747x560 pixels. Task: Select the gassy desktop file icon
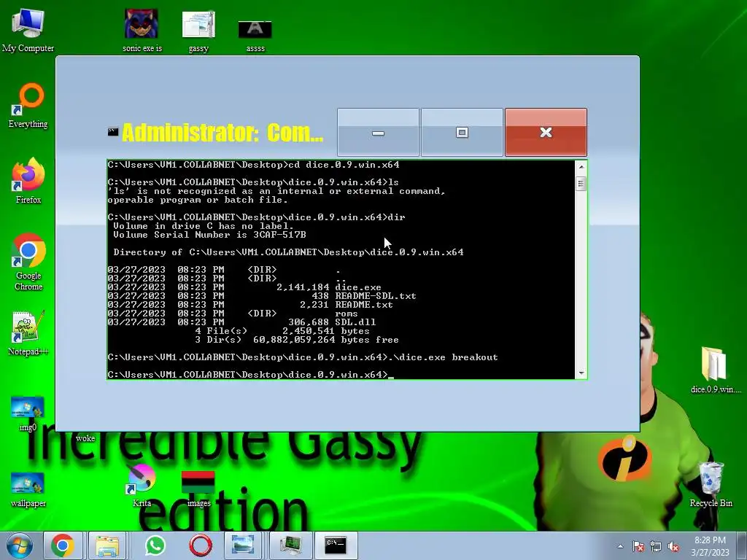tap(198, 31)
